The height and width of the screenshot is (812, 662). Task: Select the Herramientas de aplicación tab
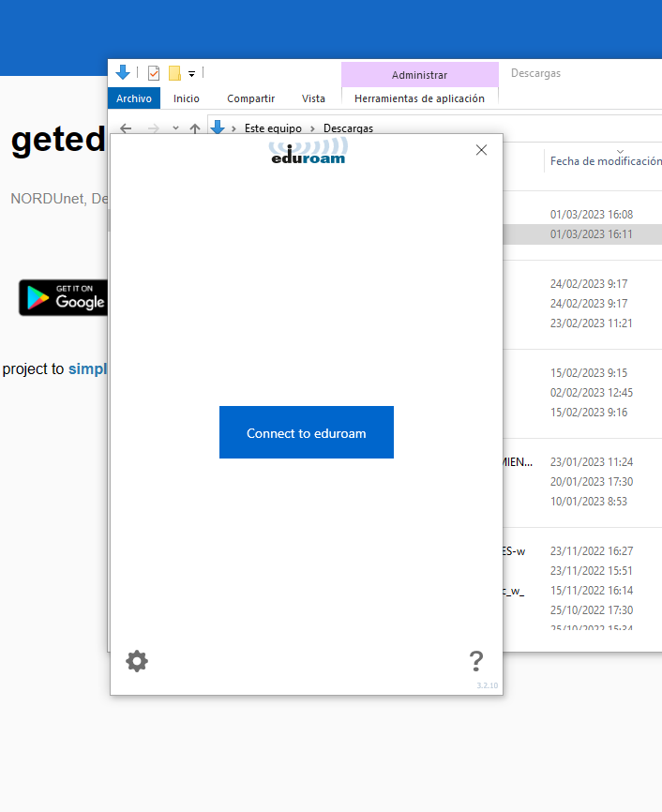[x=419, y=98]
